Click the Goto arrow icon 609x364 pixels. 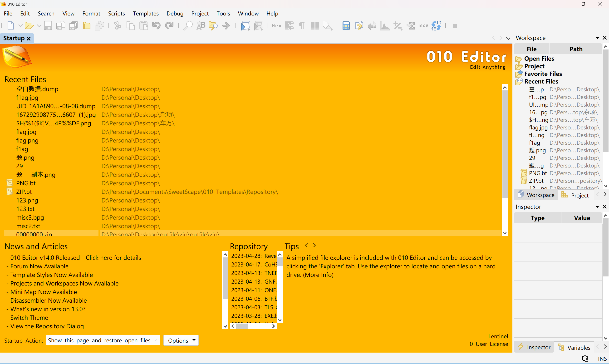tap(226, 25)
